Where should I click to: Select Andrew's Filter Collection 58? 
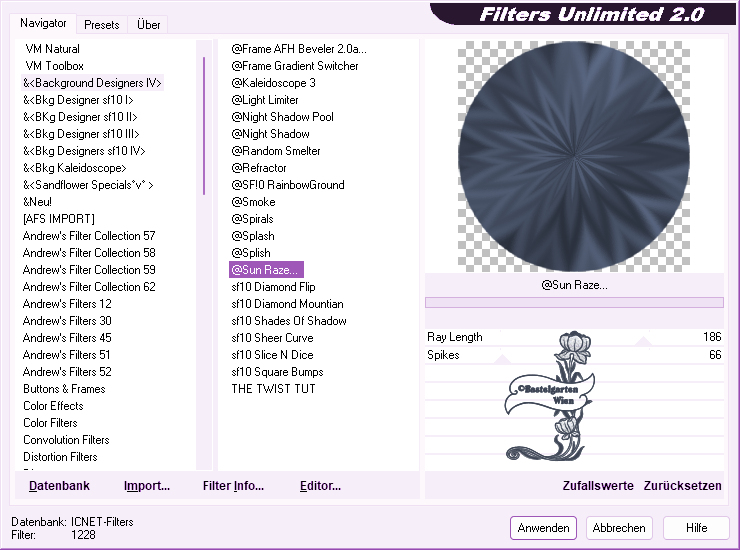point(89,253)
